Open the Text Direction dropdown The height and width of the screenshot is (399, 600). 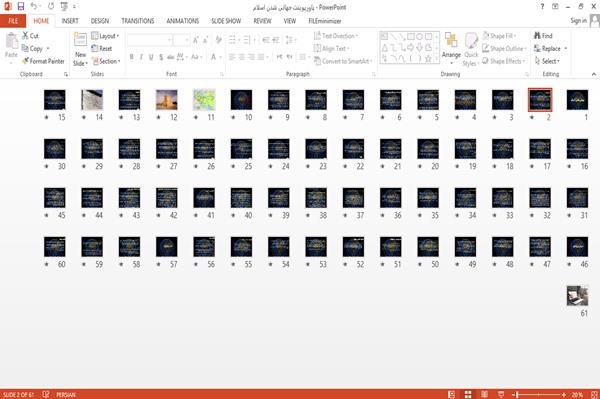point(336,36)
